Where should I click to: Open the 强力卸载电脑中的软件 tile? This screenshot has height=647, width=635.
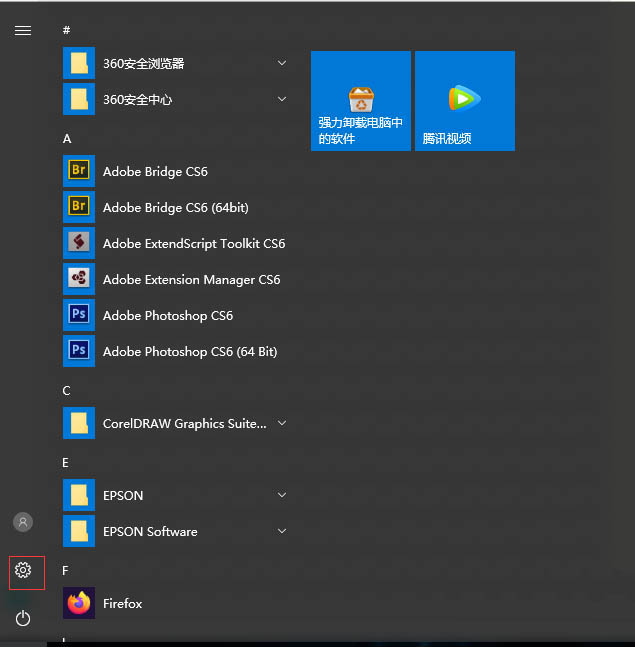point(360,101)
